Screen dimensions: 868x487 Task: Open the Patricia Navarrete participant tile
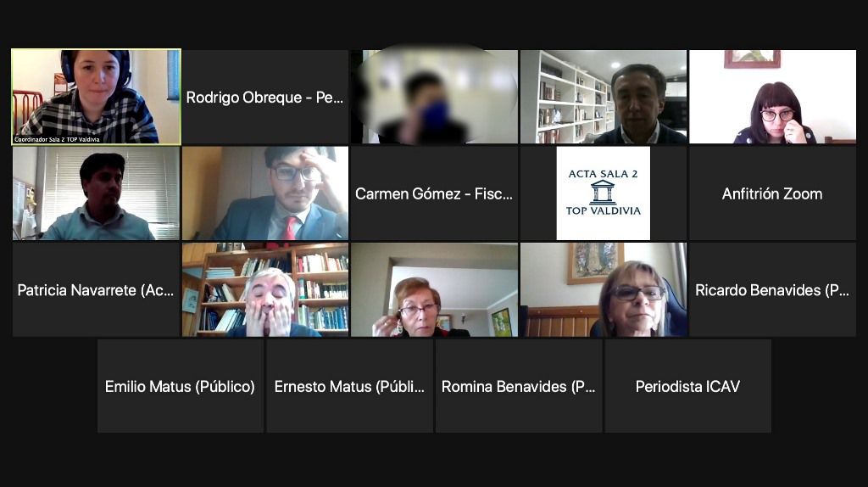[97, 290]
